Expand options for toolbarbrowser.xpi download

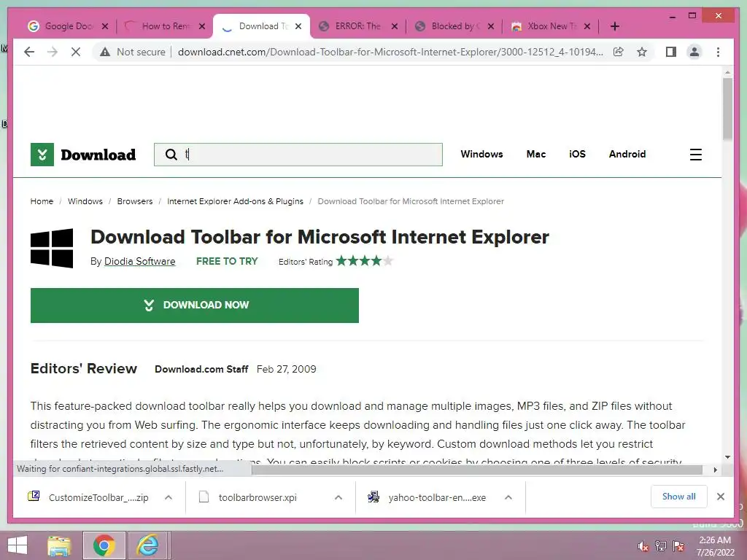pos(338,497)
